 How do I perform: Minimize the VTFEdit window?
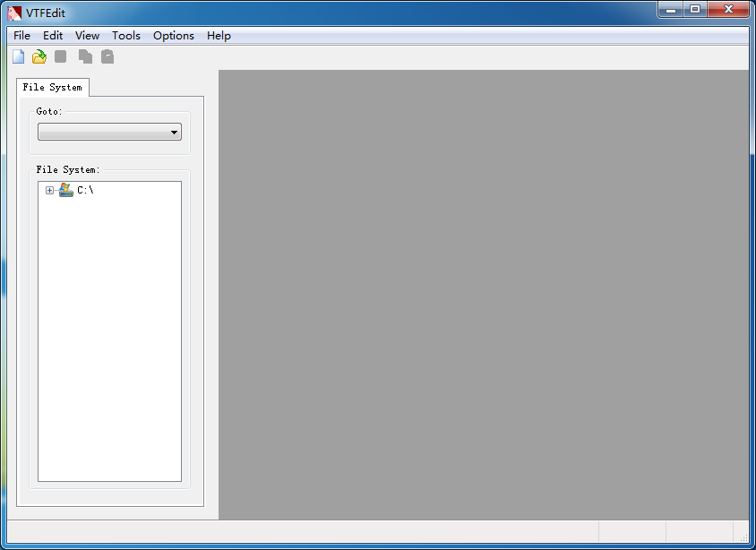[x=671, y=10]
